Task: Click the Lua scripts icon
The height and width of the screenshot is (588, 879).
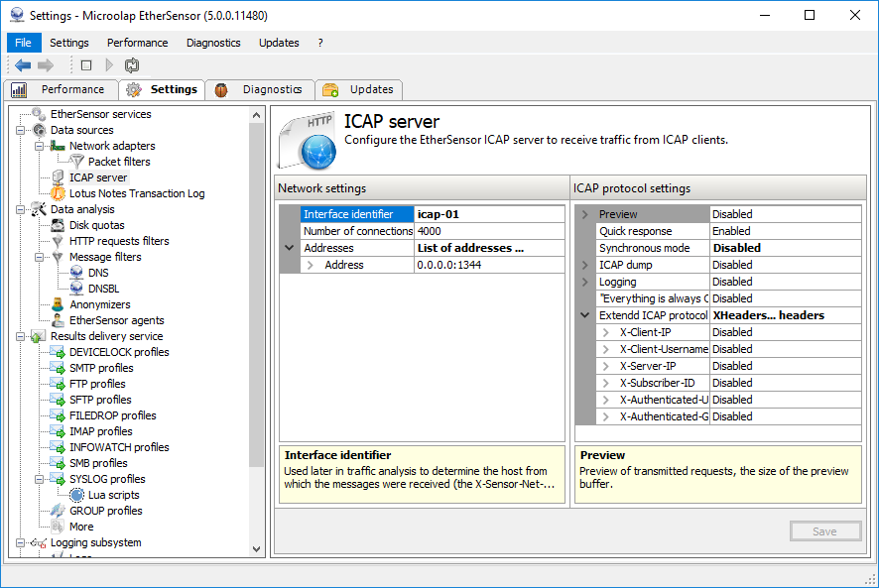Action: click(76, 495)
